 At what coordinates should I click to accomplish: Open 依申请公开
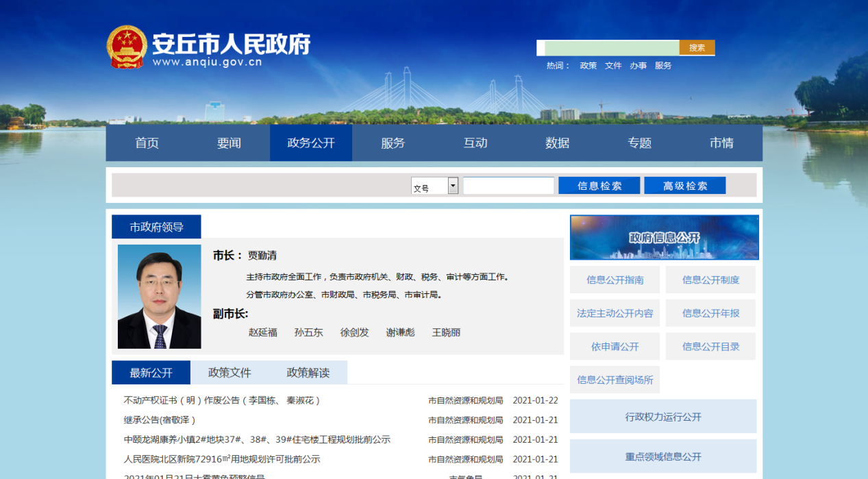615,347
